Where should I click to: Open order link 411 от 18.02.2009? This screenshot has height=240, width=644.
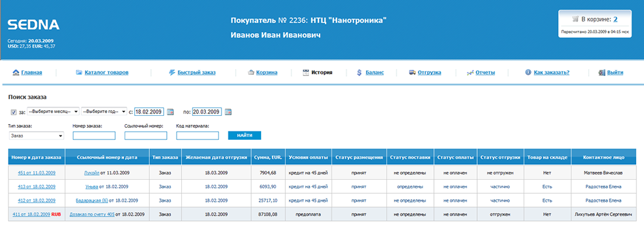(x=31, y=215)
